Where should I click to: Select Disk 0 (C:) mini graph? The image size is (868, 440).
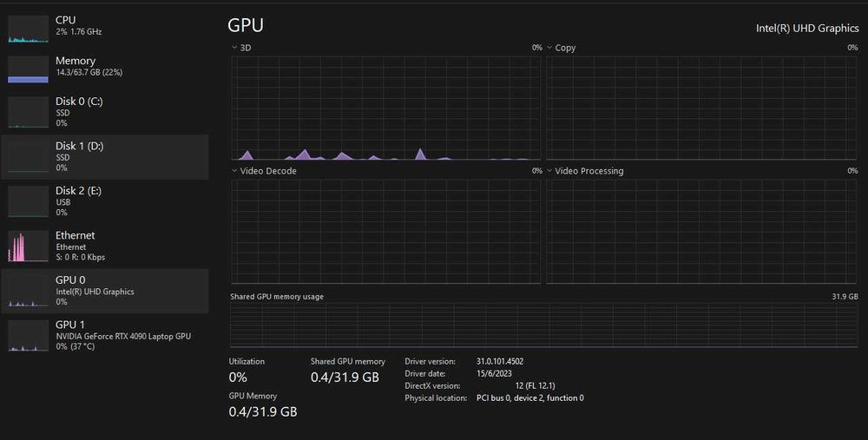(x=29, y=113)
